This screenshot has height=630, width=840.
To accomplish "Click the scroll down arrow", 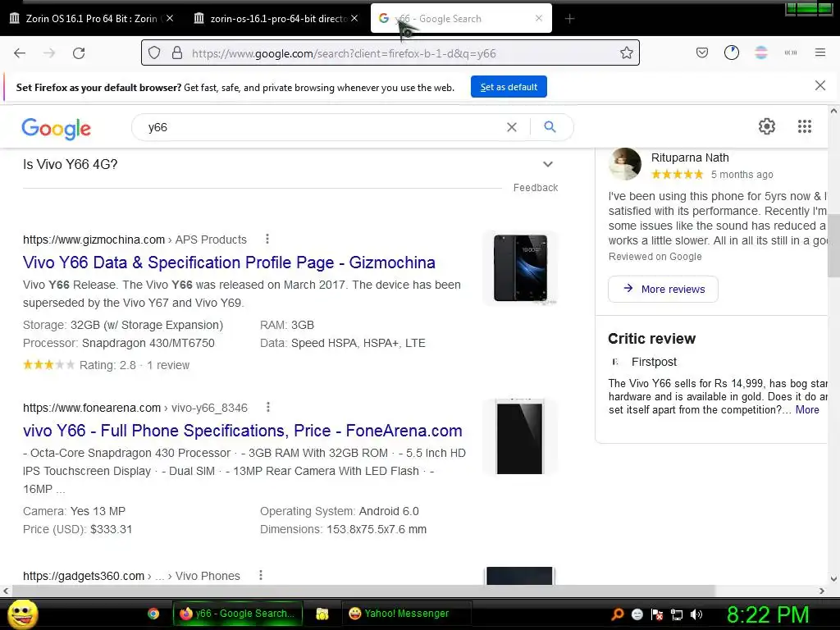I will coord(833,579).
